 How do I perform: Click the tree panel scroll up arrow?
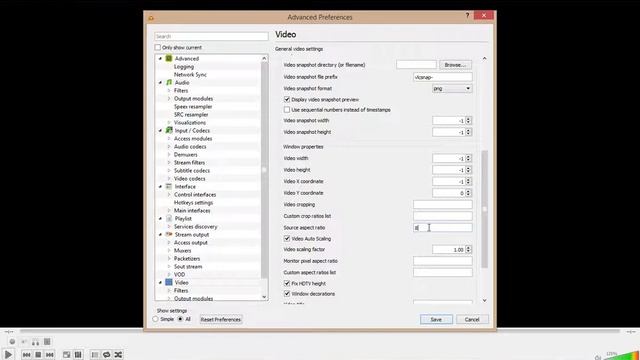(264, 58)
